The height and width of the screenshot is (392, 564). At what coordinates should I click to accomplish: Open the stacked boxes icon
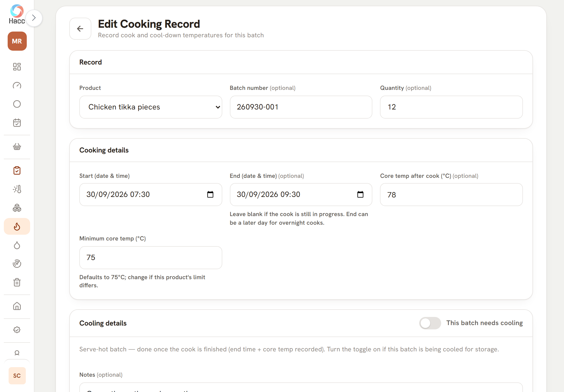coord(17,208)
